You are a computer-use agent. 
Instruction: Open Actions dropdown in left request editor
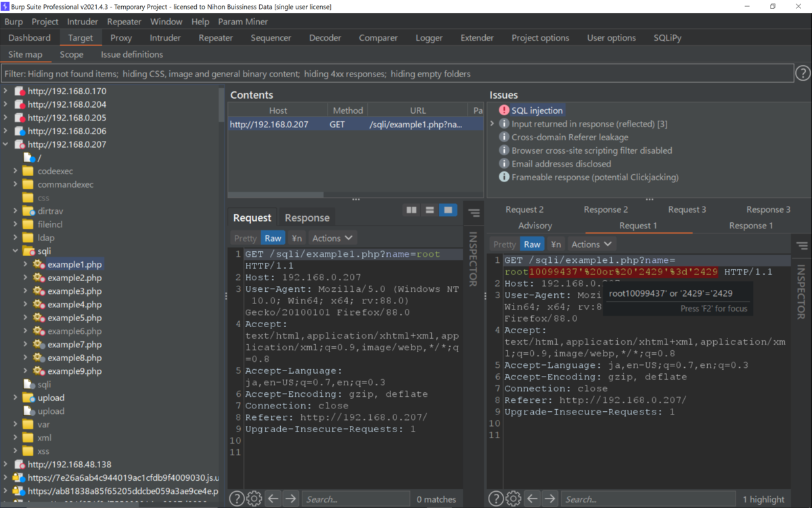tap(333, 238)
